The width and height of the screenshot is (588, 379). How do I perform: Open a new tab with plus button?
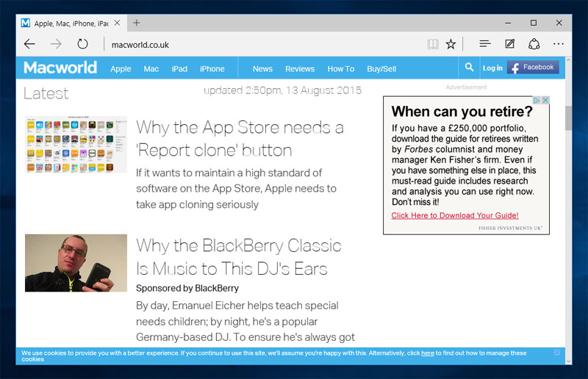point(137,23)
